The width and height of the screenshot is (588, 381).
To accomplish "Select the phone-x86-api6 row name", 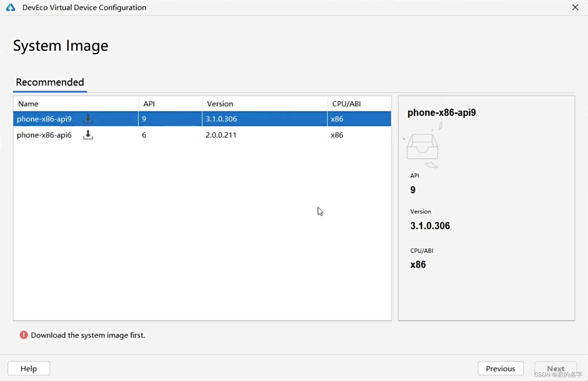I will 44,135.
